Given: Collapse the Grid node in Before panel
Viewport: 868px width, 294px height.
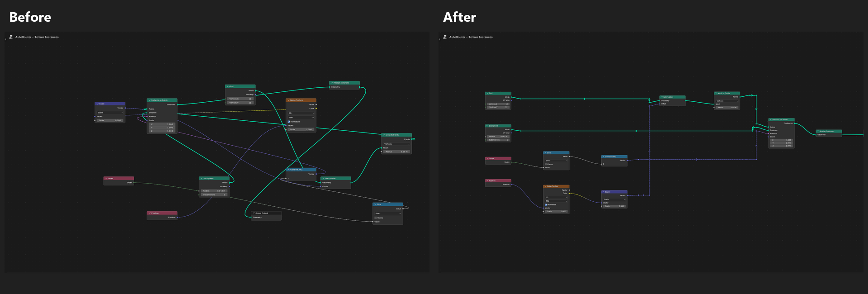Looking at the screenshot, I should (227, 86).
